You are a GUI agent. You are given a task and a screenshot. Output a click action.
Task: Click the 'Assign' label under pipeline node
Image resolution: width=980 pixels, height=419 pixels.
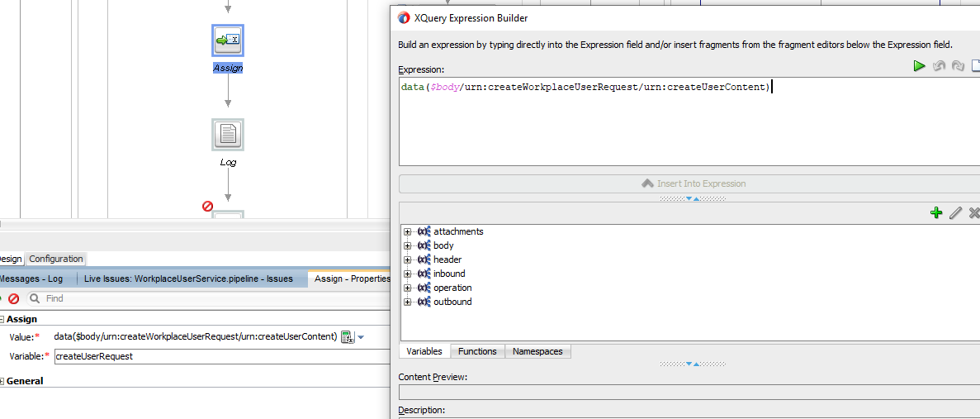[228, 68]
